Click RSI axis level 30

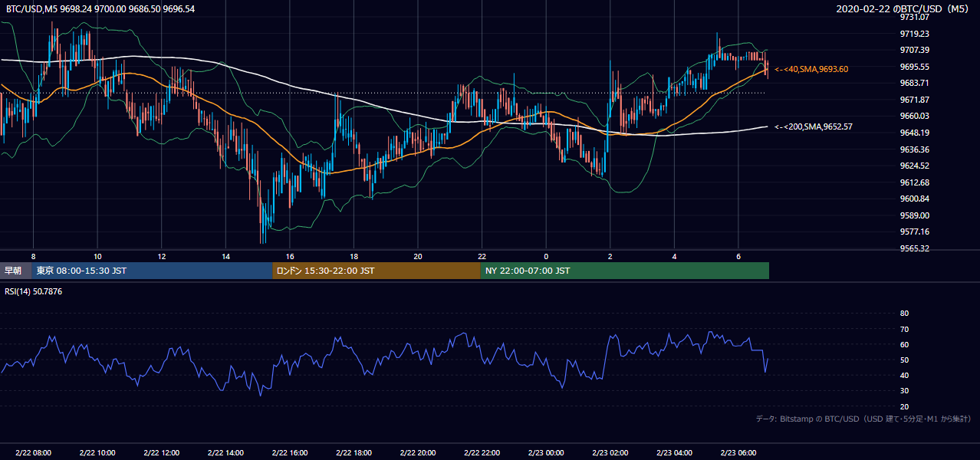(x=904, y=391)
